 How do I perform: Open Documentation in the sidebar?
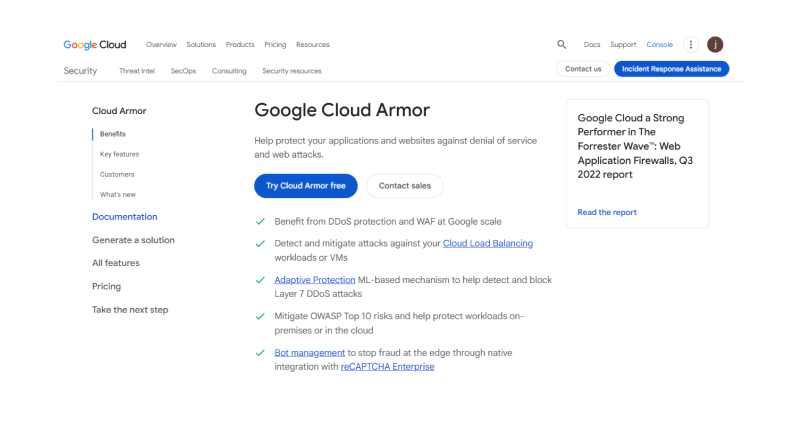pos(124,217)
